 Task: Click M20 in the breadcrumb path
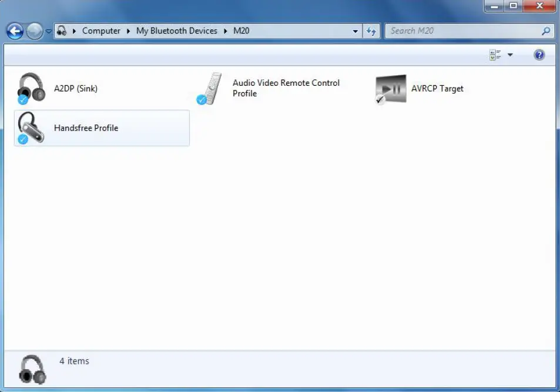(241, 31)
